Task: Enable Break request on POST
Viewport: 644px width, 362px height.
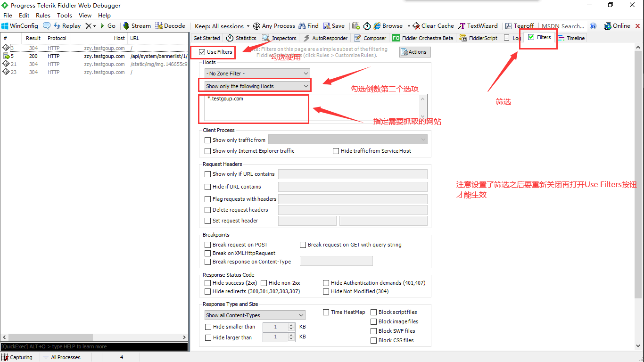Action: point(207,245)
